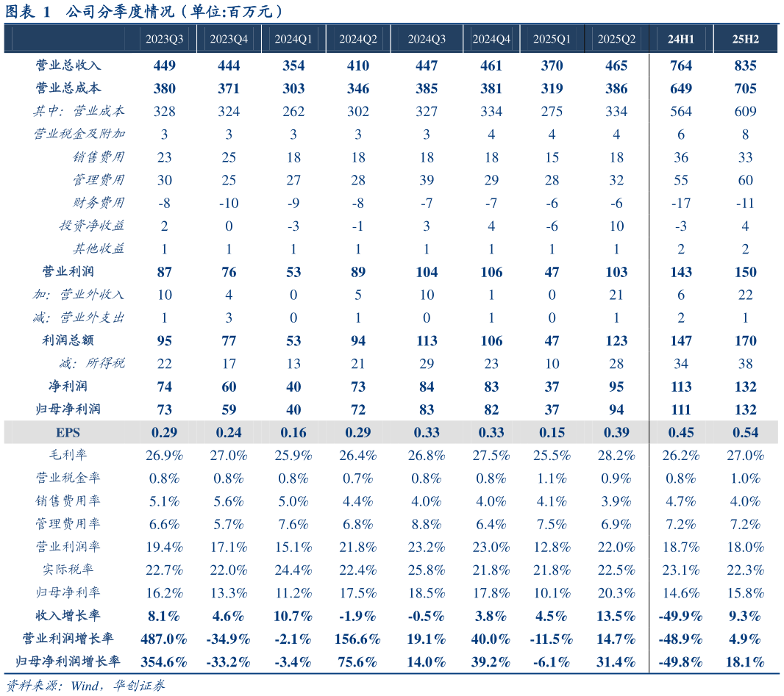Select the 25H2 column header
Screen dimensions: 784x696
point(746,39)
